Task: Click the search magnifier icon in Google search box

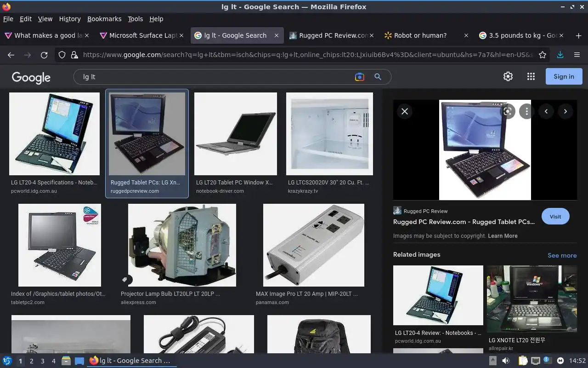Action: click(378, 77)
